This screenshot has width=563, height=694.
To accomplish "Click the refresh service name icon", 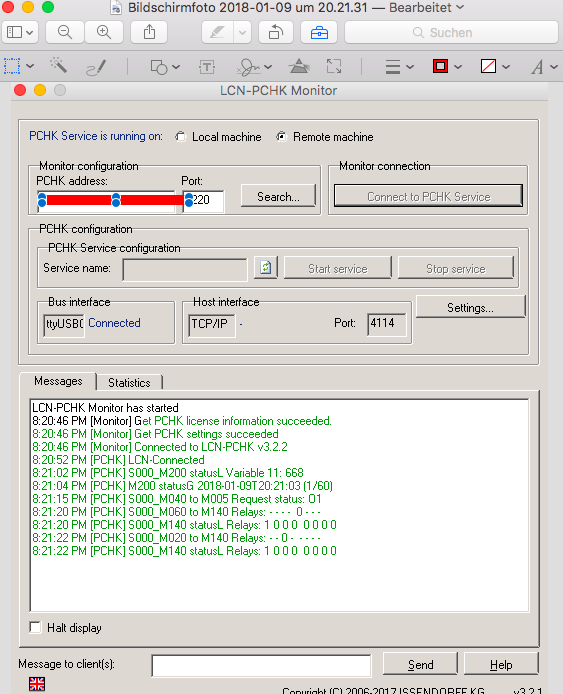I will (x=266, y=267).
